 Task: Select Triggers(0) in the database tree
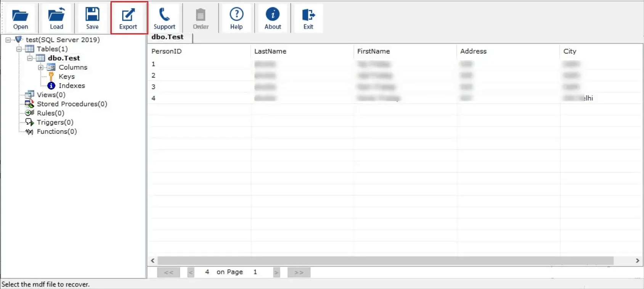point(55,122)
